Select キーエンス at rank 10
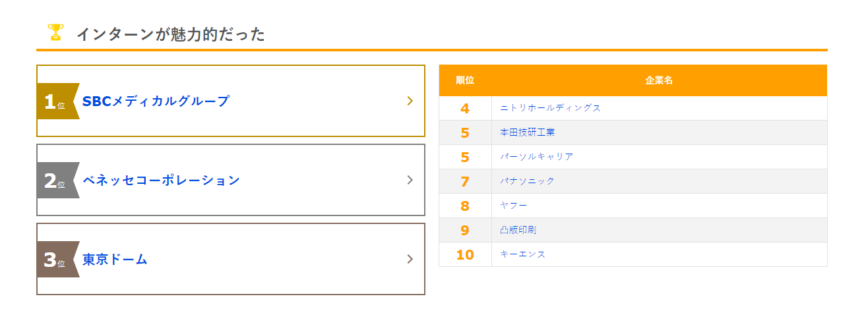Viewport: 868px width, 313px height. pos(522,254)
